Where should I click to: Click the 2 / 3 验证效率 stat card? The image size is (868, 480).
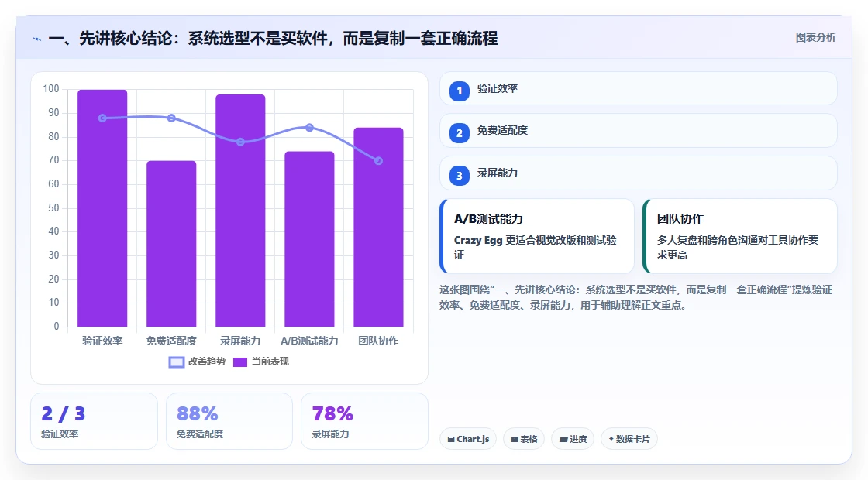94,421
